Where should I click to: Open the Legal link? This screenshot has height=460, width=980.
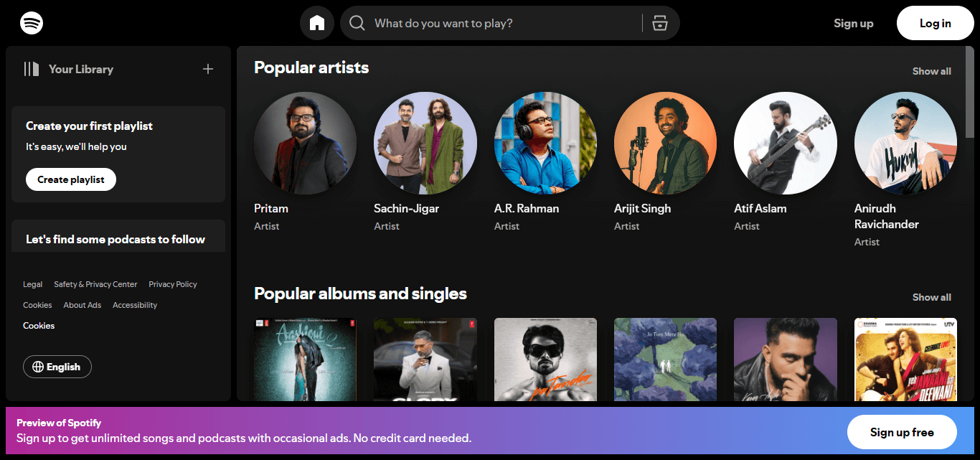click(32, 284)
